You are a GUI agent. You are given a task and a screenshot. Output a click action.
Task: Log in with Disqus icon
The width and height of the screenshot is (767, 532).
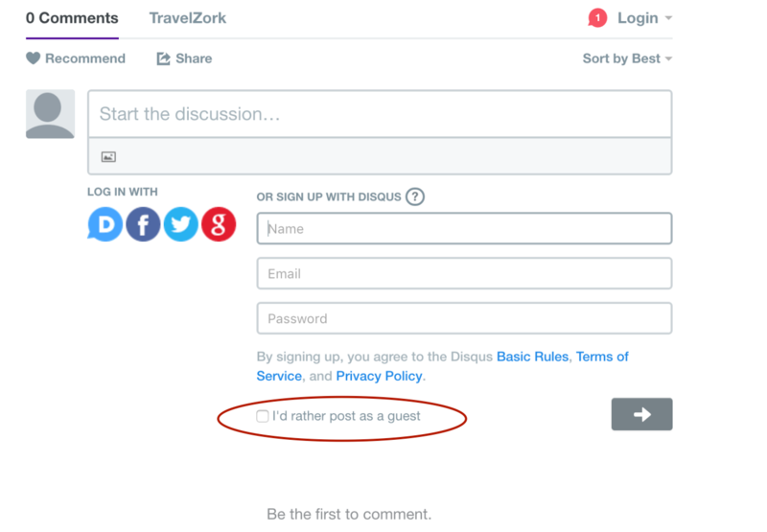105,224
